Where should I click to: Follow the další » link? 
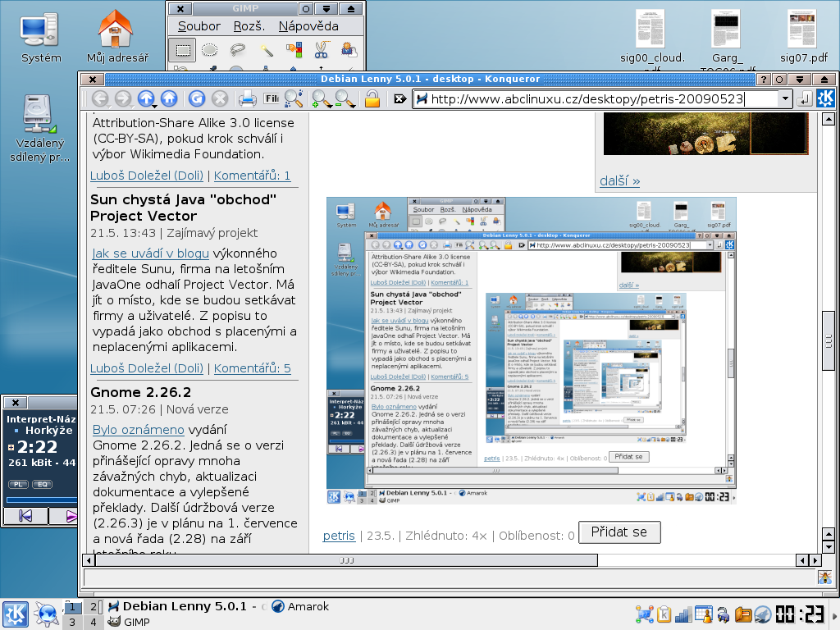click(x=620, y=180)
